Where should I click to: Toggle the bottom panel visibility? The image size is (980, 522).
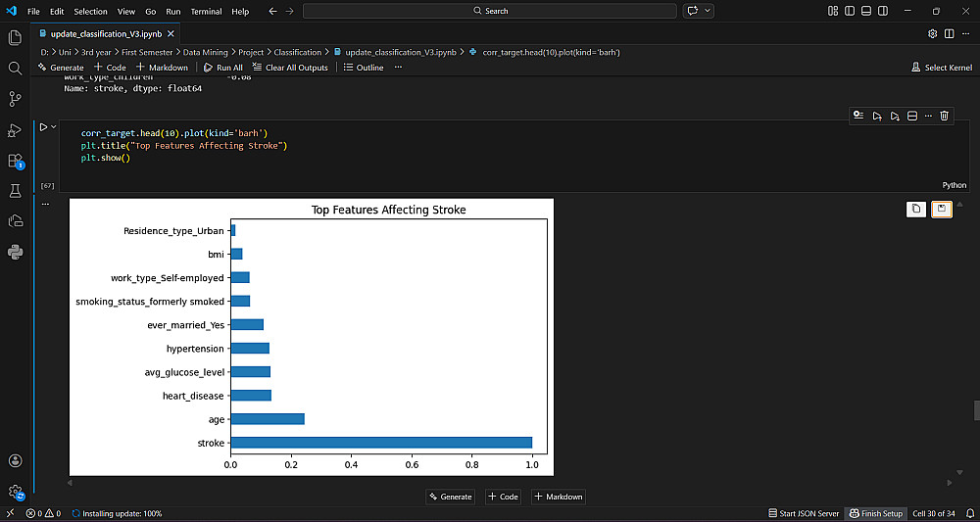coord(865,11)
